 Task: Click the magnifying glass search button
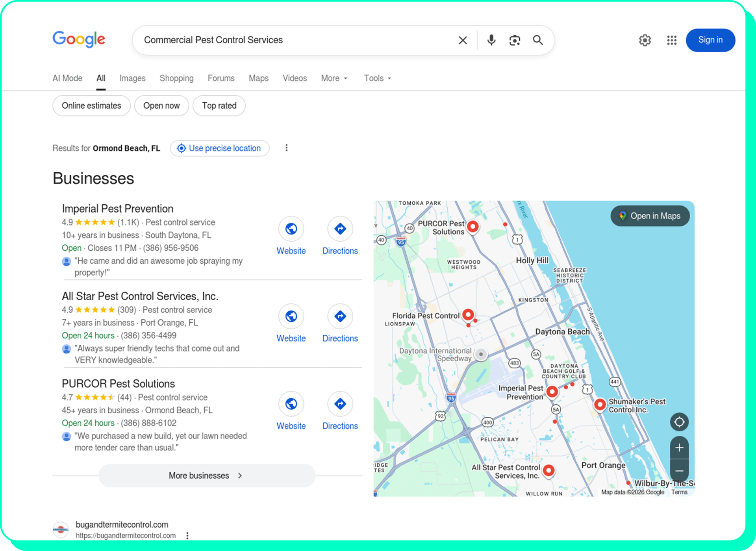coord(538,40)
